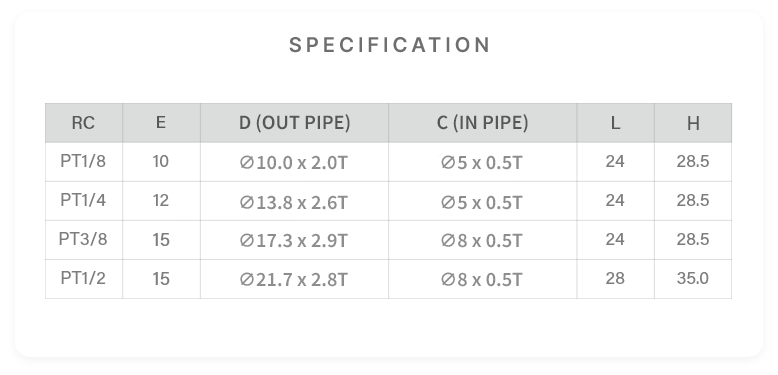
Task: Click the PT1/2 cell
Action: [x=83, y=279]
